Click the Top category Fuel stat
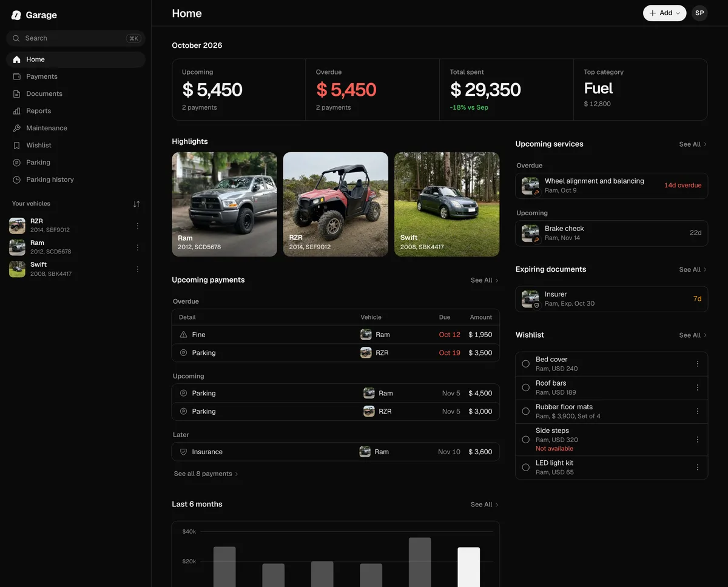 tap(641, 90)
